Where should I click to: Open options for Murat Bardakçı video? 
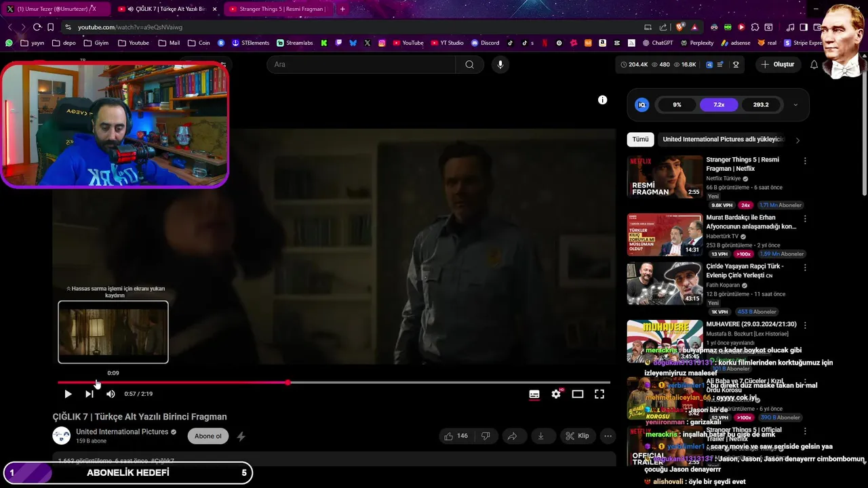pyautogui.click(x=805, y=219)
